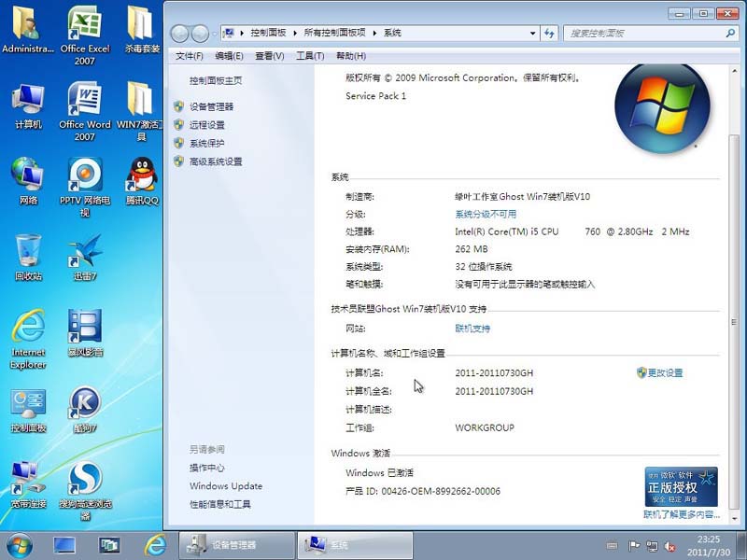Open the 计算机 desktop icon
Viewport: 747px width, 560px height.
28,106
